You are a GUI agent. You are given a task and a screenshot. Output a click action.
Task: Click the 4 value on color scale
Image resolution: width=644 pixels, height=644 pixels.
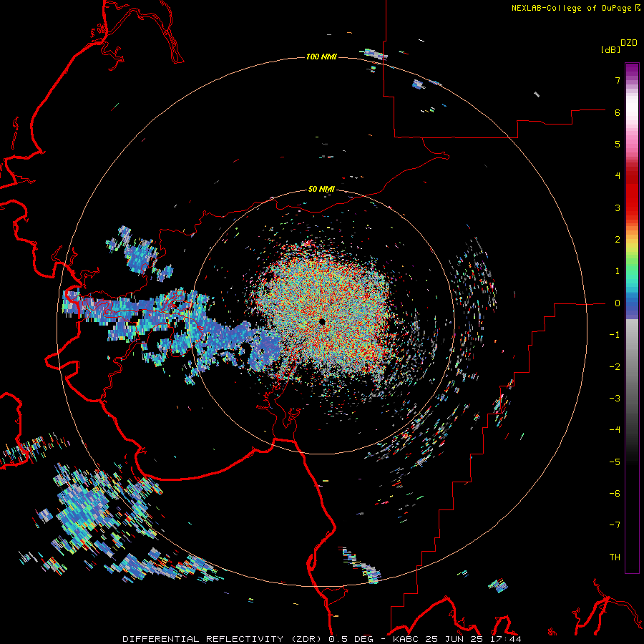[x=618, y=176]
